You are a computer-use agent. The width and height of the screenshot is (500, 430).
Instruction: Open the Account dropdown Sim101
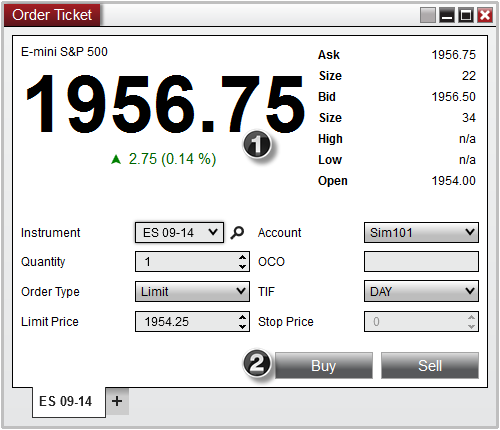(421, 233)
